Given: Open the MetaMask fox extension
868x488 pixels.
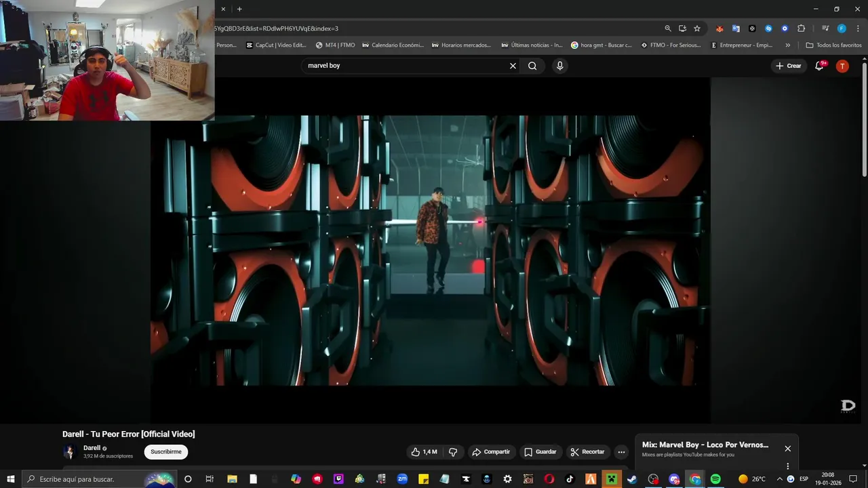Looking at the screenshot, I should click(719, 28).
